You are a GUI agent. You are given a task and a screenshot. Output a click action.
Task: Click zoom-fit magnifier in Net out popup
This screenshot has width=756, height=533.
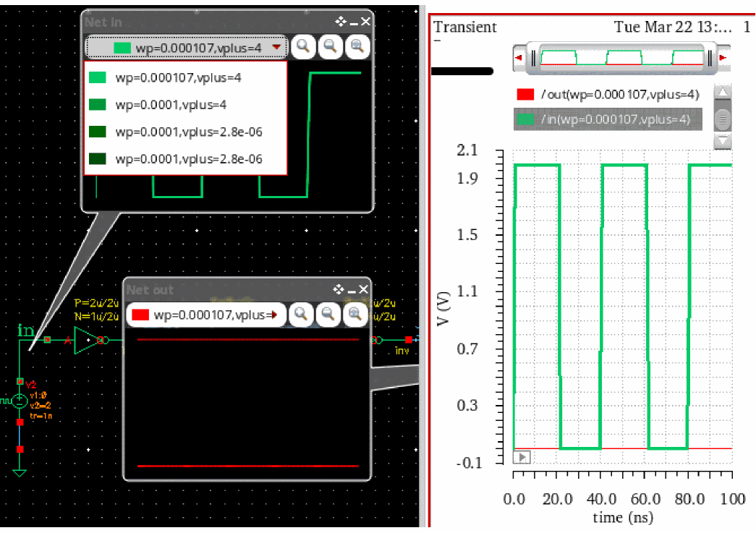(x=355, y=314)
